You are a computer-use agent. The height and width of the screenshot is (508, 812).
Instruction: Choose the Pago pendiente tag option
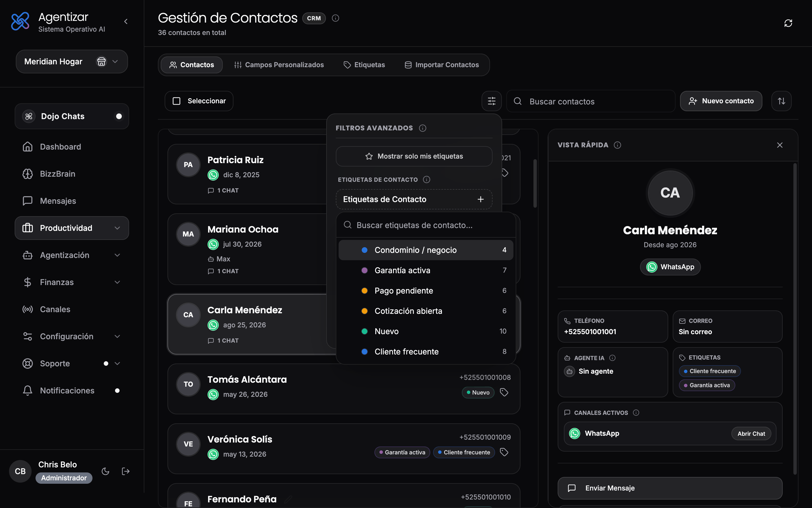tap(426, 291)
